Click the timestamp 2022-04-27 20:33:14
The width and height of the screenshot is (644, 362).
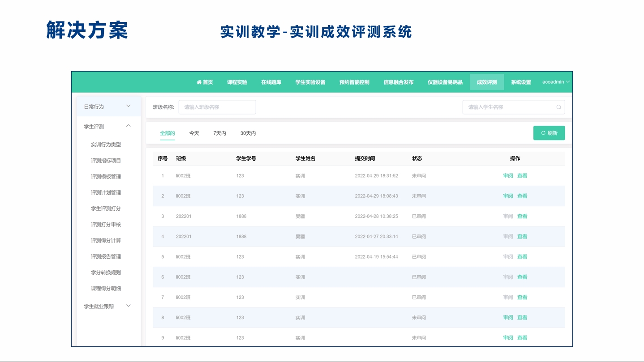point(377,237)
